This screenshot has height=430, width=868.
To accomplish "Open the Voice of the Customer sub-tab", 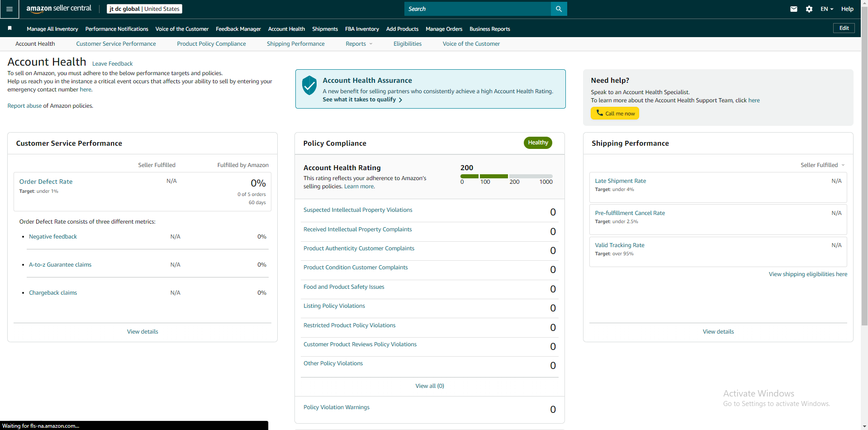I will coord(471,44).
